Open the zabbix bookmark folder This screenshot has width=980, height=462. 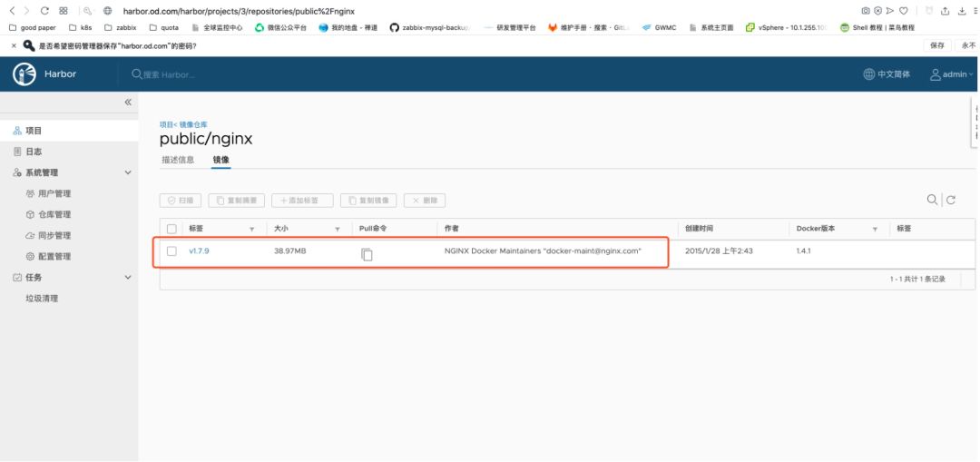120,27
